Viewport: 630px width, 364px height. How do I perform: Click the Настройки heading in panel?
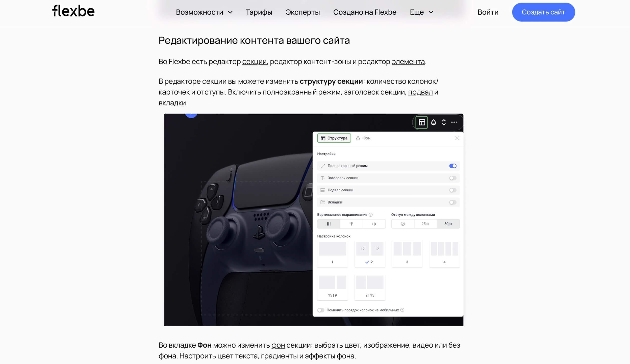(326, 154)
